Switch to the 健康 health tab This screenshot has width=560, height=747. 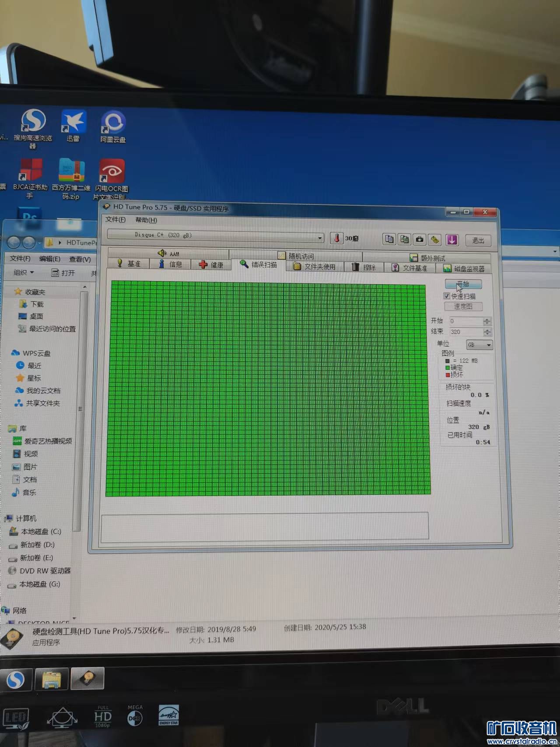pos(212,264)
